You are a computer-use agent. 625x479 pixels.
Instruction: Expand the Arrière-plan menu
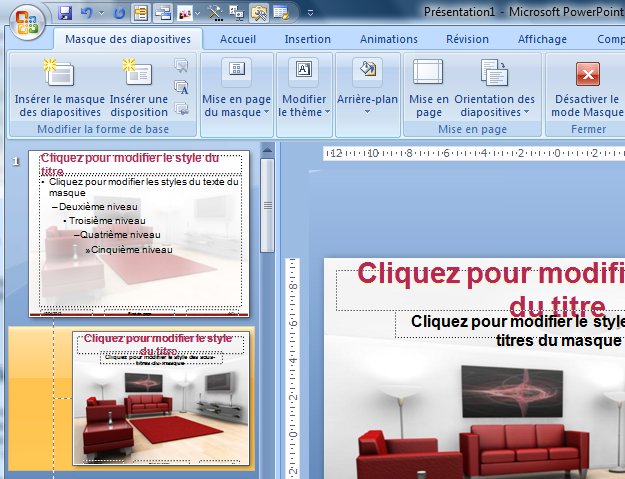367,89
